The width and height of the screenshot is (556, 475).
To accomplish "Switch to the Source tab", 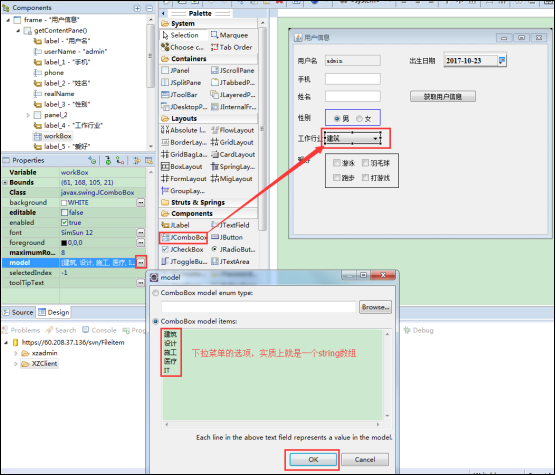I will pyautogui.click(x=18, y=312).
